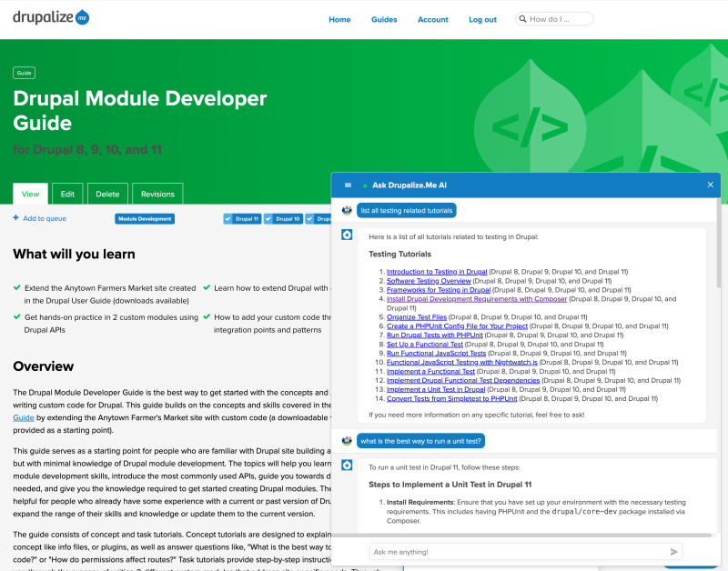This screenshot has height=571, width=728.
Task: Select the Delete tab
Action: point(107,194)
